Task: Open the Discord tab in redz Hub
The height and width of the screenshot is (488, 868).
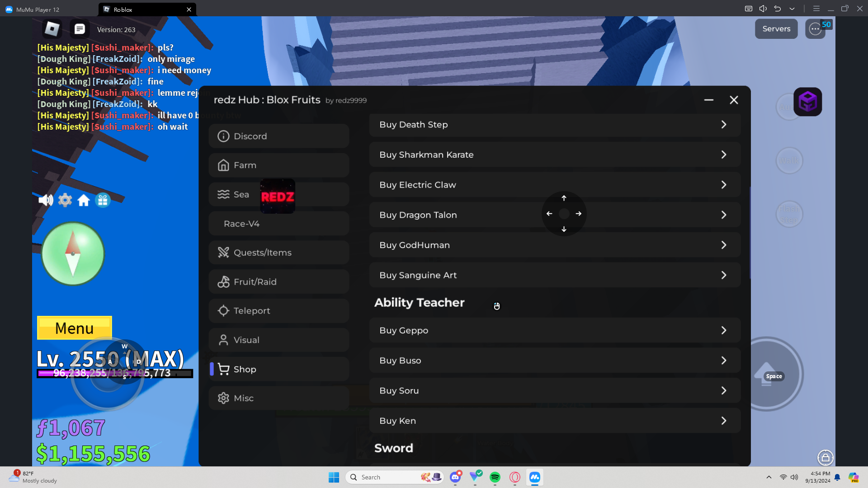Action: (x=279, y=136)
